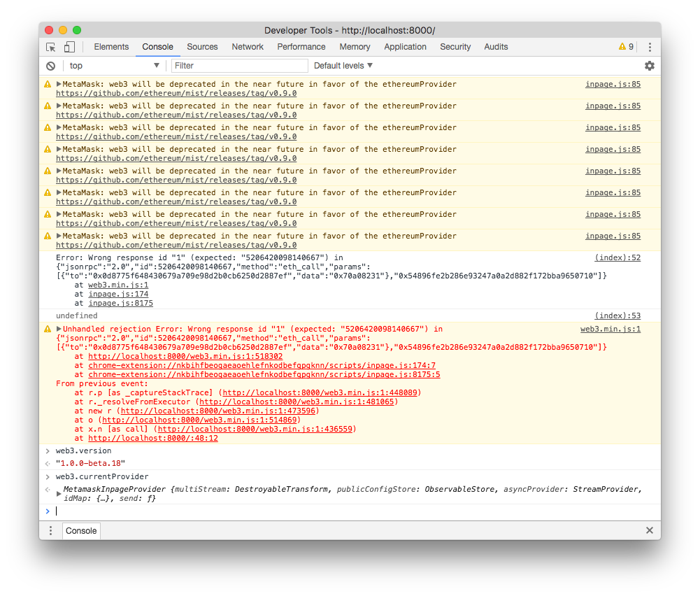Click the undefined log line
The width and height of the screenshot is (700, 596).
pyautogui.click(x=76, y=315)
